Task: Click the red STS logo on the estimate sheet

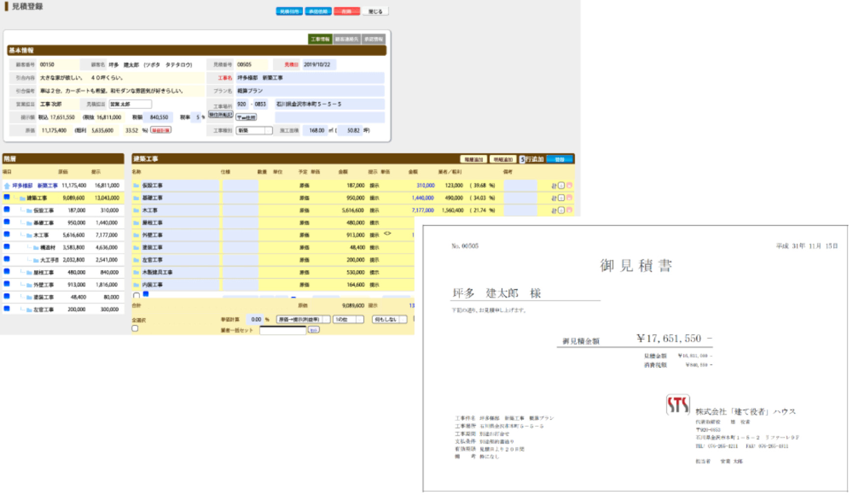Action: pos(678,405)
